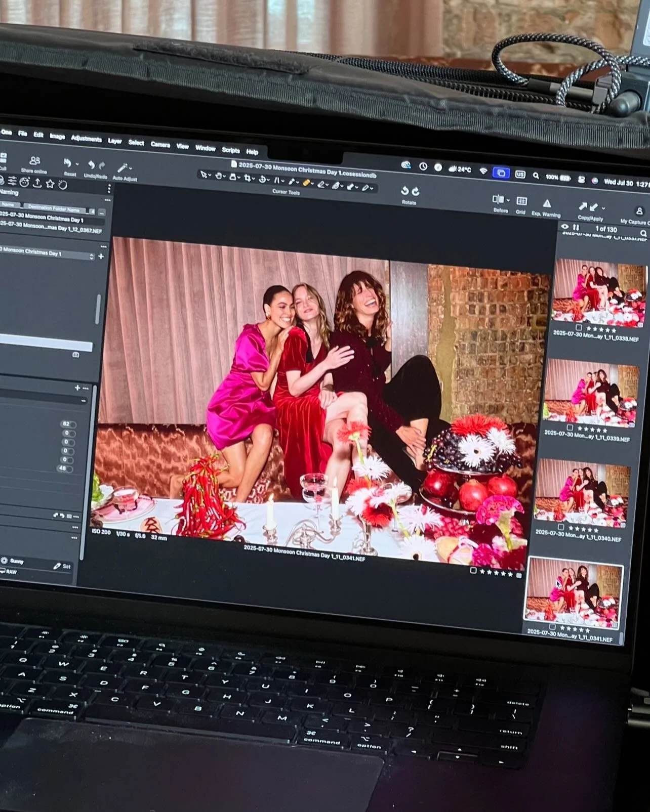
Task: Open the Share online tool
Action: [x=34, y=164]
